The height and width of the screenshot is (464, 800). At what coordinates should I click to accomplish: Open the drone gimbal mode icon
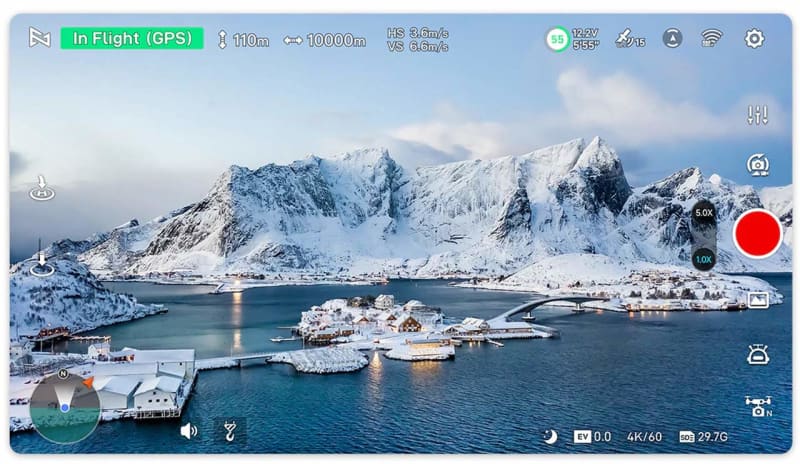click(x=759, y=406)
